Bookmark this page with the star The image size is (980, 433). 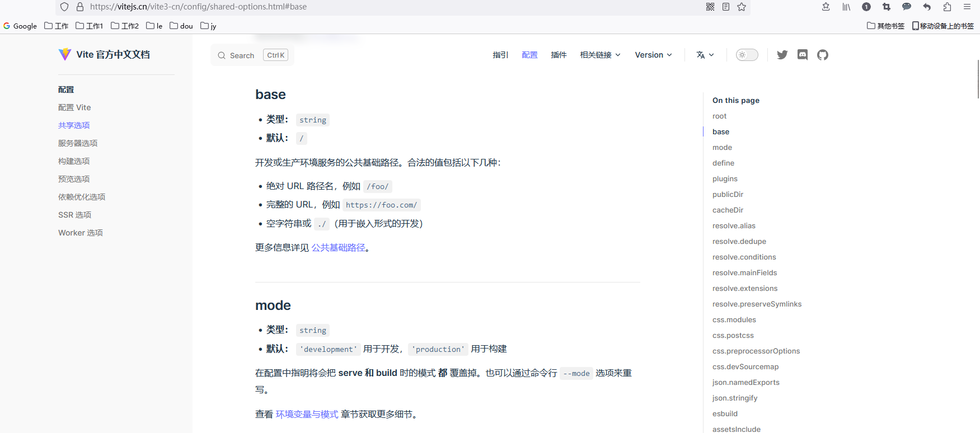pyautogui.click(x=742, y=7)
